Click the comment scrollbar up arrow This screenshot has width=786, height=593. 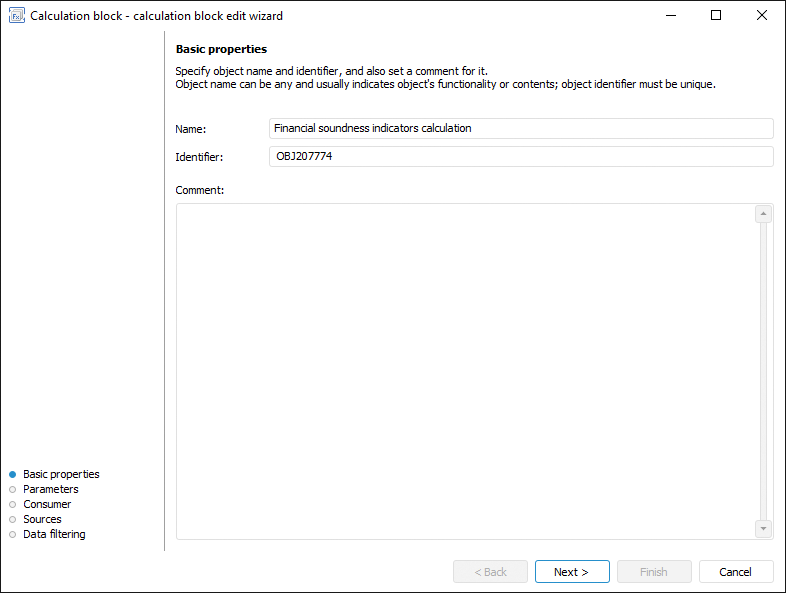[764, 214]
